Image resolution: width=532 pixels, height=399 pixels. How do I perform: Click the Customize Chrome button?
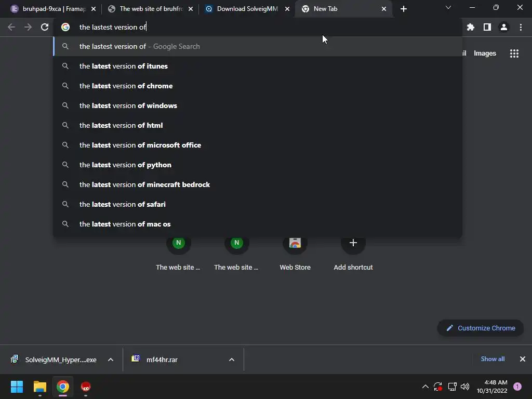coord(481,328)
